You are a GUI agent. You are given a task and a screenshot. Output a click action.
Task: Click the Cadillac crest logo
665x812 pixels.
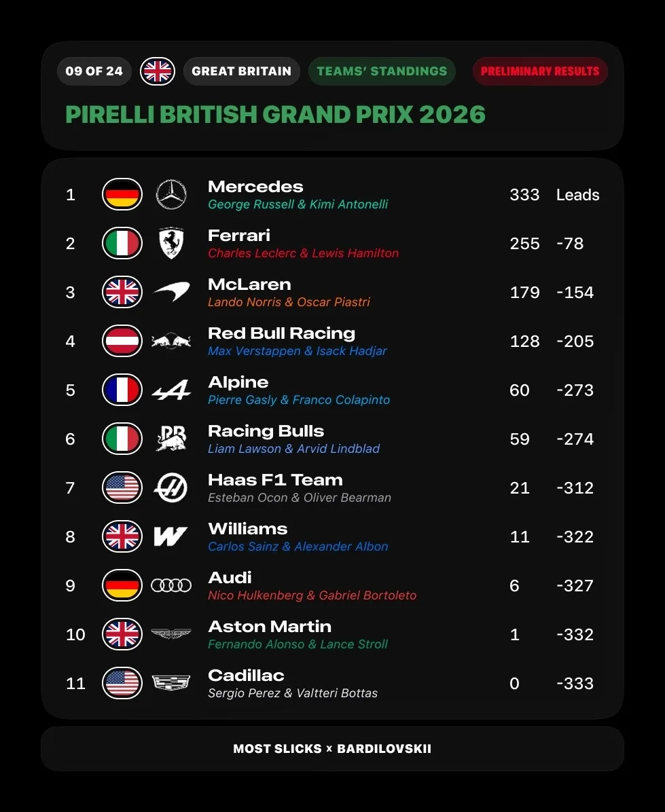point(171,683)
